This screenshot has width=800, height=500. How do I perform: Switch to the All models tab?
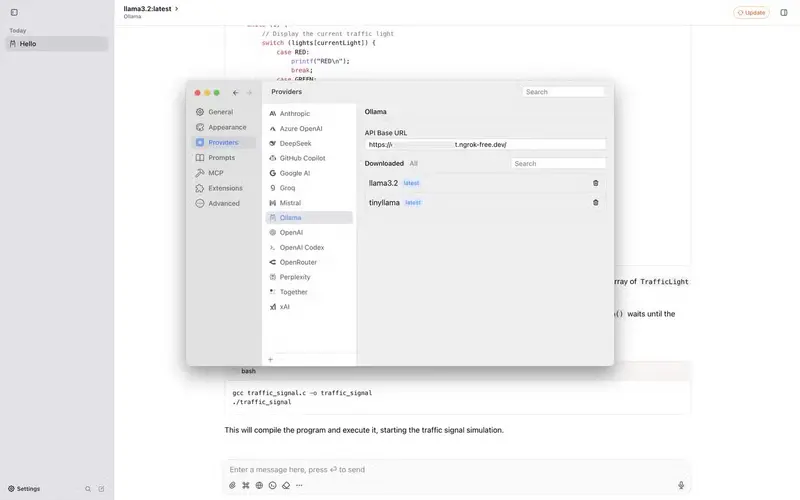tap(413, 163)
